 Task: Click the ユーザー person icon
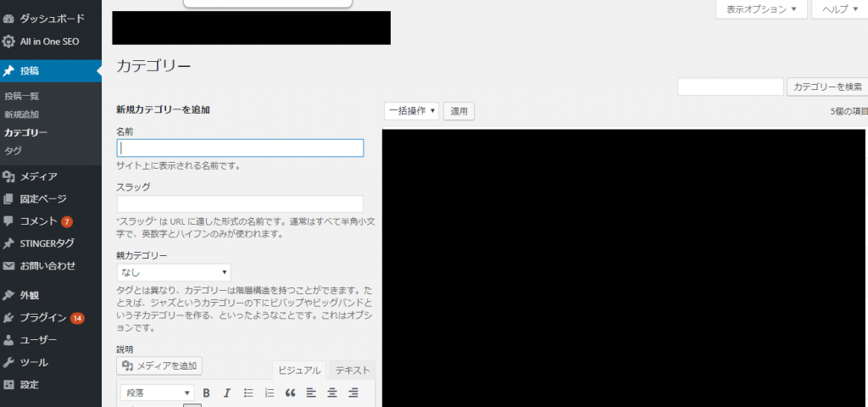pyautogui.click(x=8, y=340)
